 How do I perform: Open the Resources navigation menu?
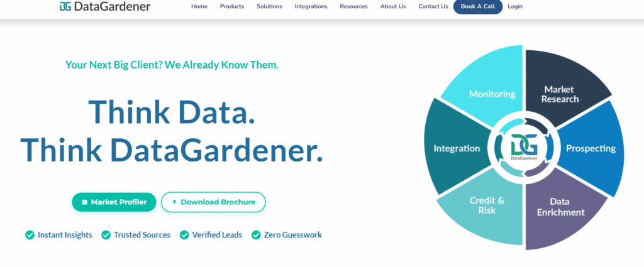353,6
